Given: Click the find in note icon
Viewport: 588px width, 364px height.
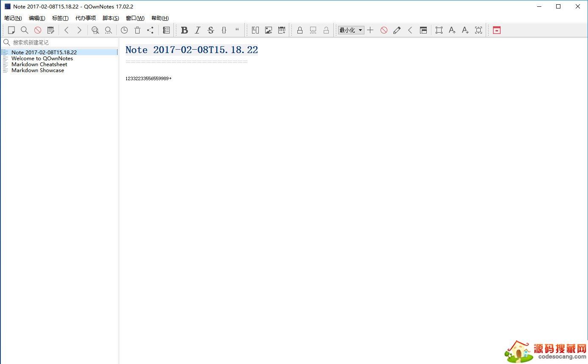Looking at the screenshot, I should [x=95, y=30].
